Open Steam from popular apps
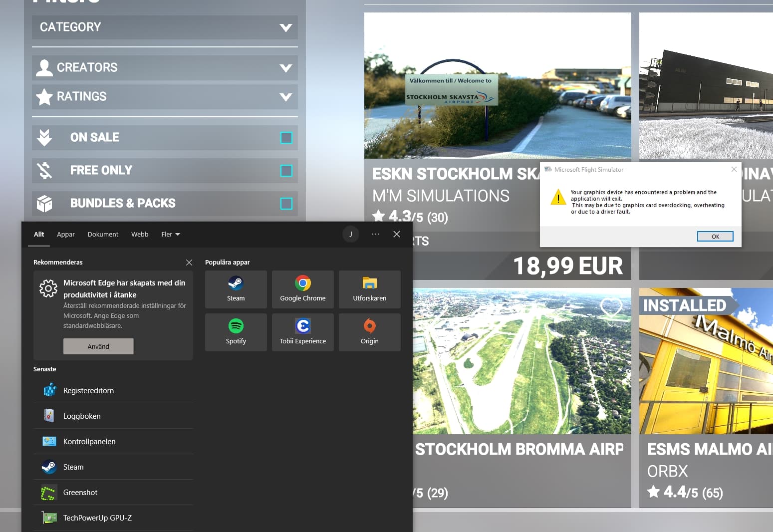The image size is (773, 532). coord(236,289)
